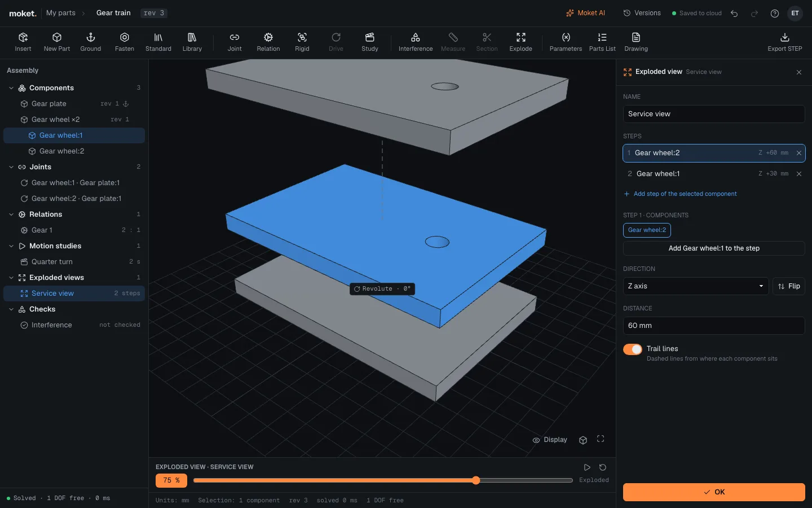Select the Insert tool

point(23,42)
